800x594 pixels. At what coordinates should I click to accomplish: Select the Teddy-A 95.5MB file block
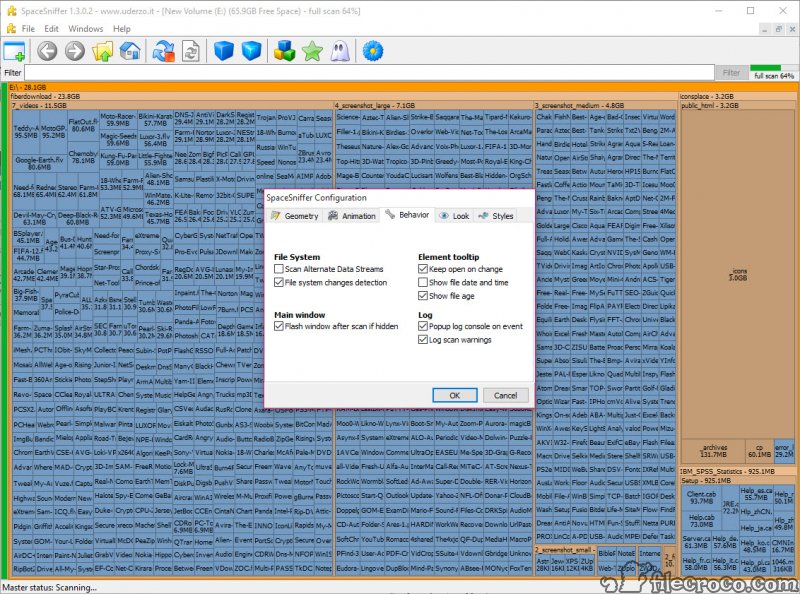click(26, 132)
